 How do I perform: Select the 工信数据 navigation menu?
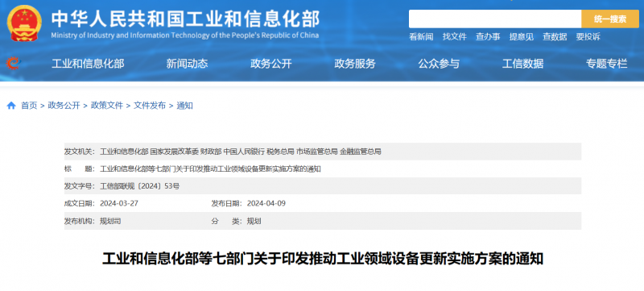pyautogui.click(x=522, y=64)
